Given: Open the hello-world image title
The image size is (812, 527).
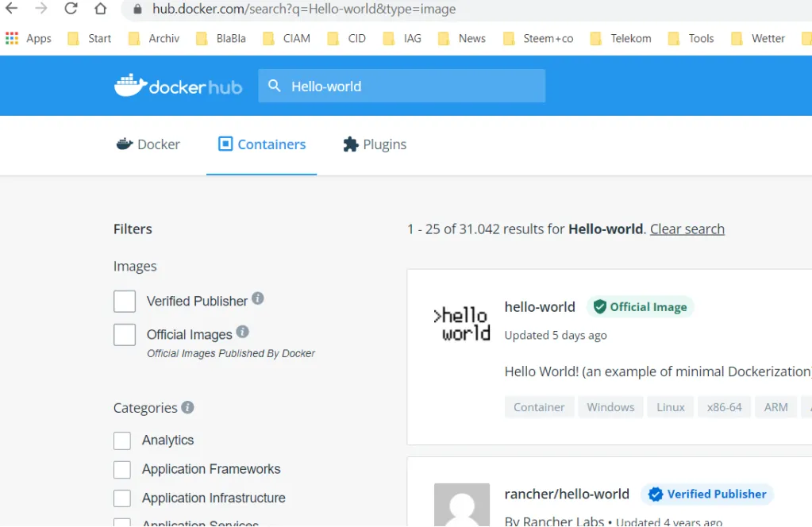Looking at the screenshot, I should [540, 307].
